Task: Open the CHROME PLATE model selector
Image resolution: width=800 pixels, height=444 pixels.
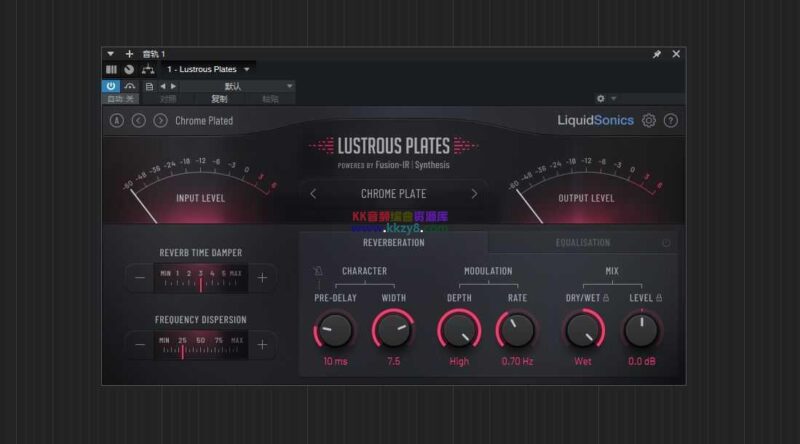Action: (x=393, y=194)
